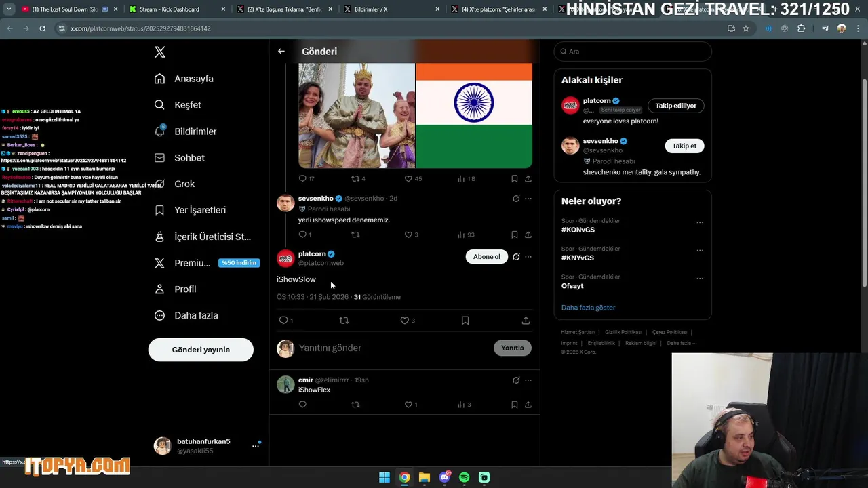Viewport: 868px width, 488px height.
Task: Go back with the Gönderi arrow
Action: 281,52
